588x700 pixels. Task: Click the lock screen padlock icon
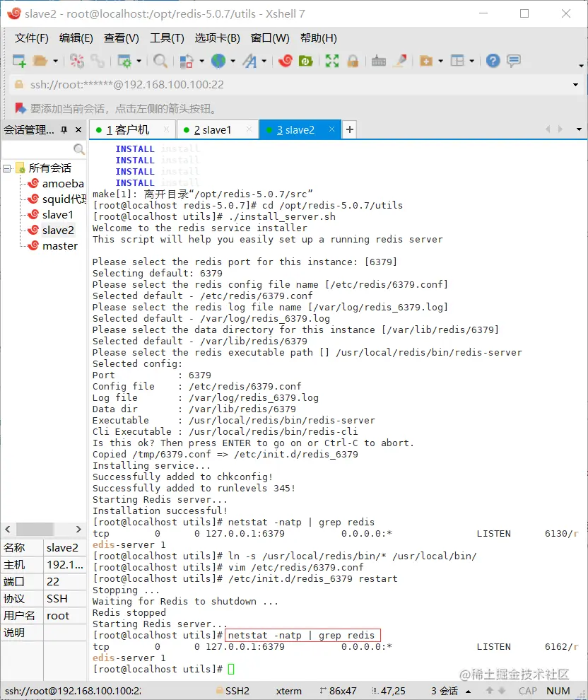[353, 61]
